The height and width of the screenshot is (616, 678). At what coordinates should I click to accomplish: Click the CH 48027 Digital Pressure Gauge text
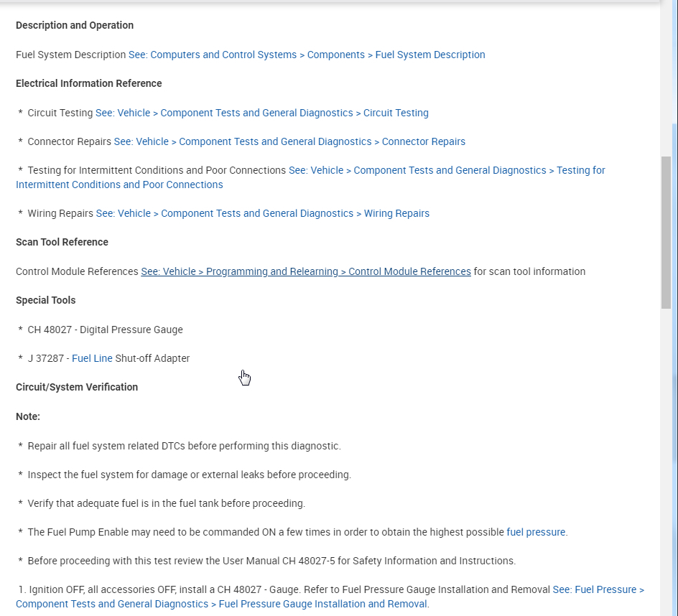point(105,330)
